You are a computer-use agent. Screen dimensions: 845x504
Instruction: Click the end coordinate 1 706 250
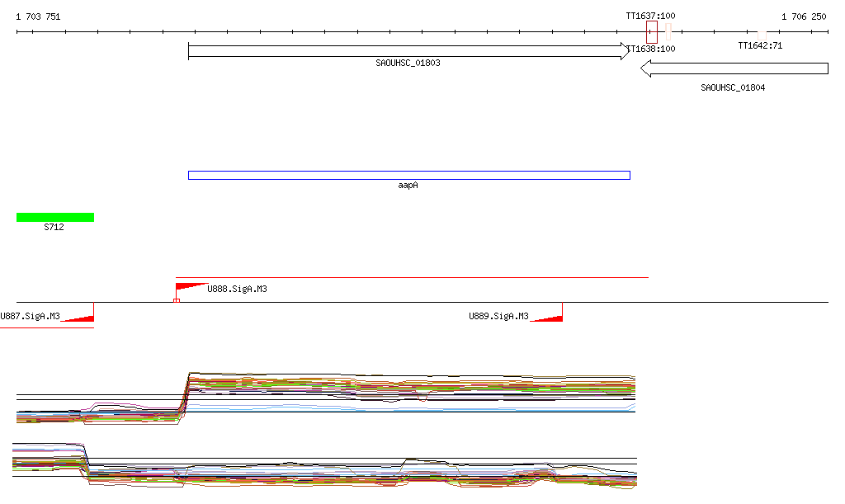(x=804, y=16)
